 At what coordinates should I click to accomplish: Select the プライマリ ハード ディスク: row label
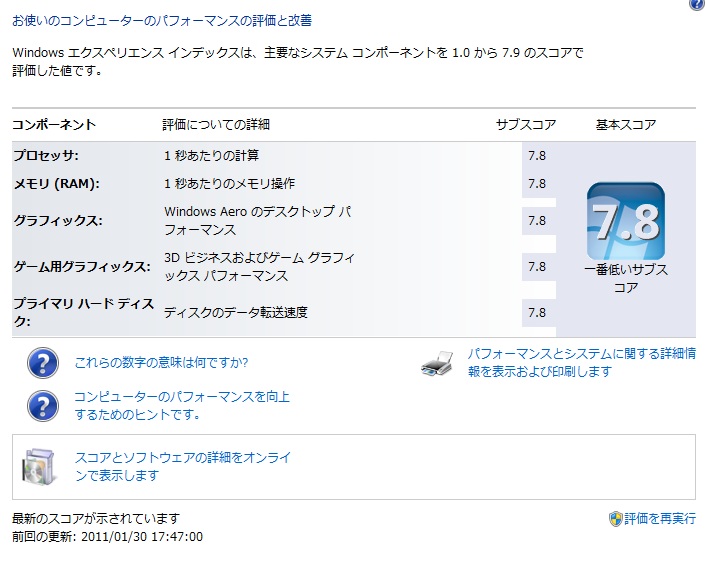(84, 313)
